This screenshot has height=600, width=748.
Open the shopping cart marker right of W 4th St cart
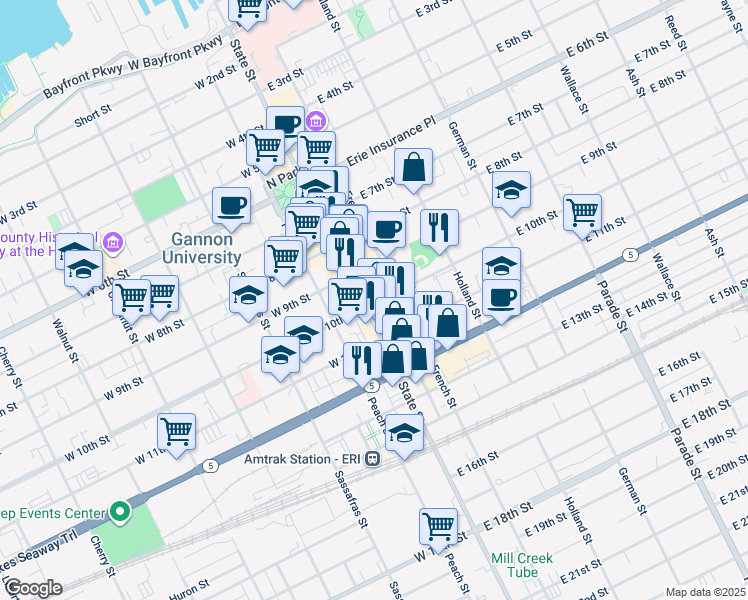316,151
